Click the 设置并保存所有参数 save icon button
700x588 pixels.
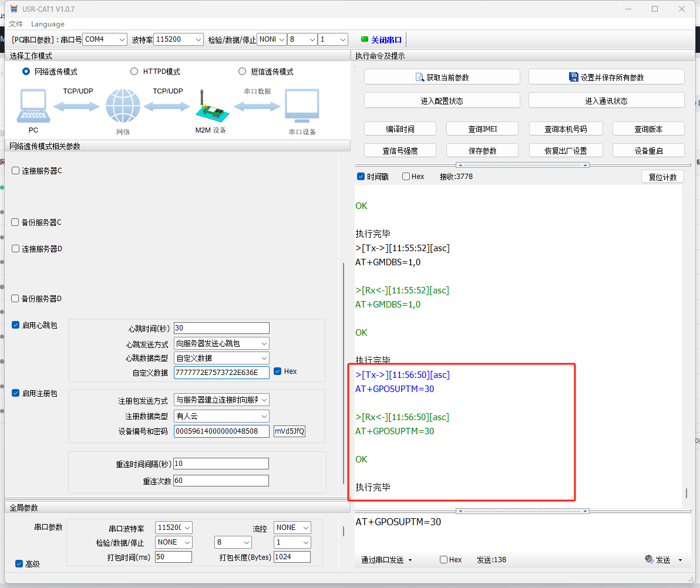[574, 77]
